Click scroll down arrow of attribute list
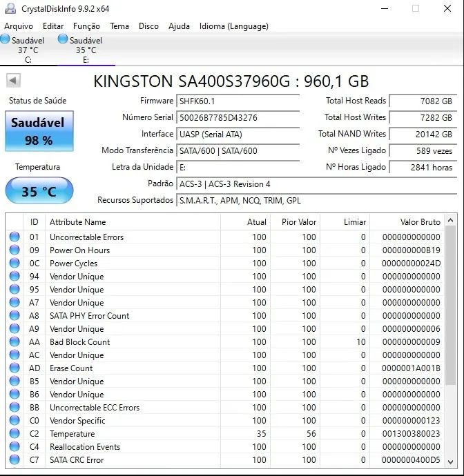Image resolution: width=464 pixels, height=476 pixels. 451,462
